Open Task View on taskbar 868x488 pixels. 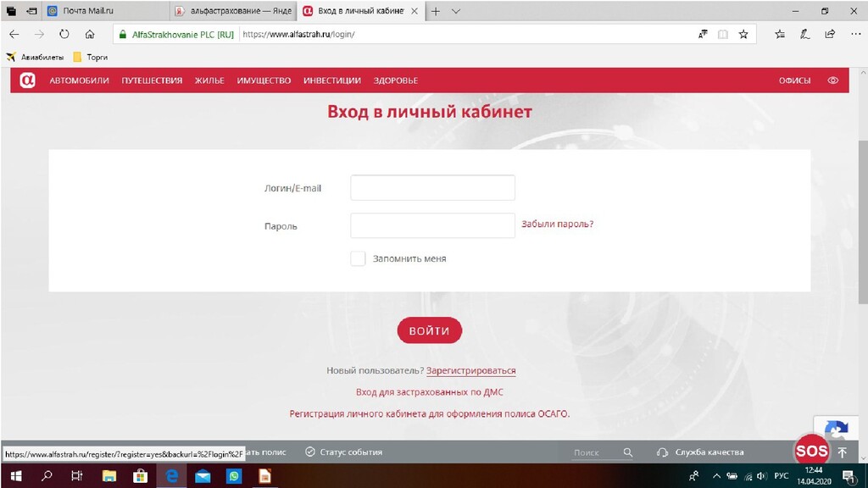[77, 476]
